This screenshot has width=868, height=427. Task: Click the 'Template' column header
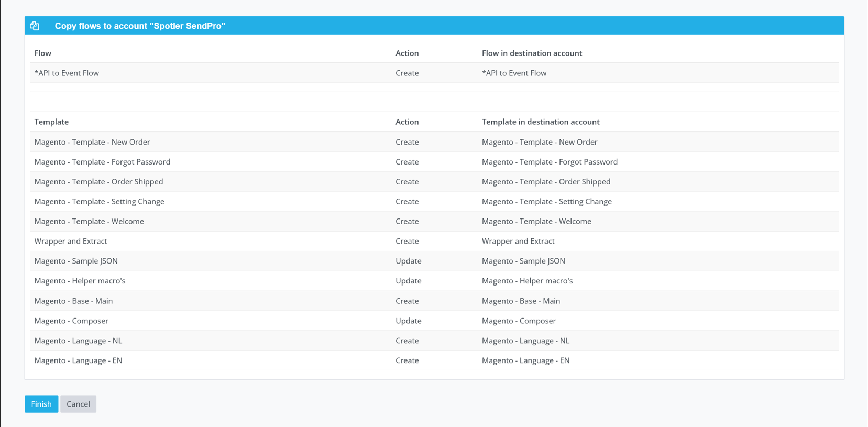pos(51,122)
